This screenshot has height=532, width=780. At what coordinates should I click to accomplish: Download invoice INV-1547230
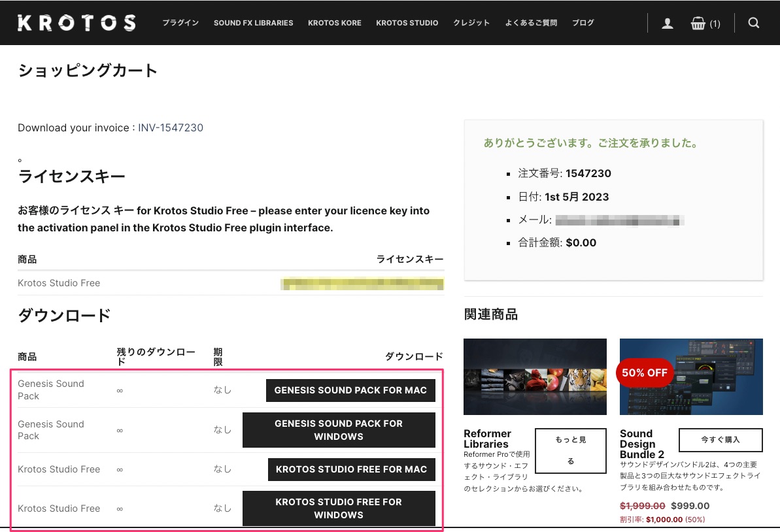pyautogui.click(x=171, y=128)
